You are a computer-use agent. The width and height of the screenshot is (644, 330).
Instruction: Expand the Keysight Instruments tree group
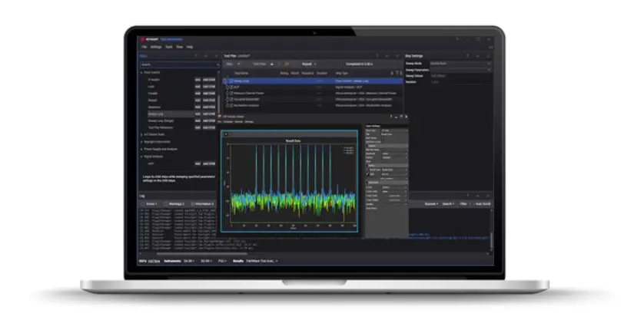click(x=141, y=142)
